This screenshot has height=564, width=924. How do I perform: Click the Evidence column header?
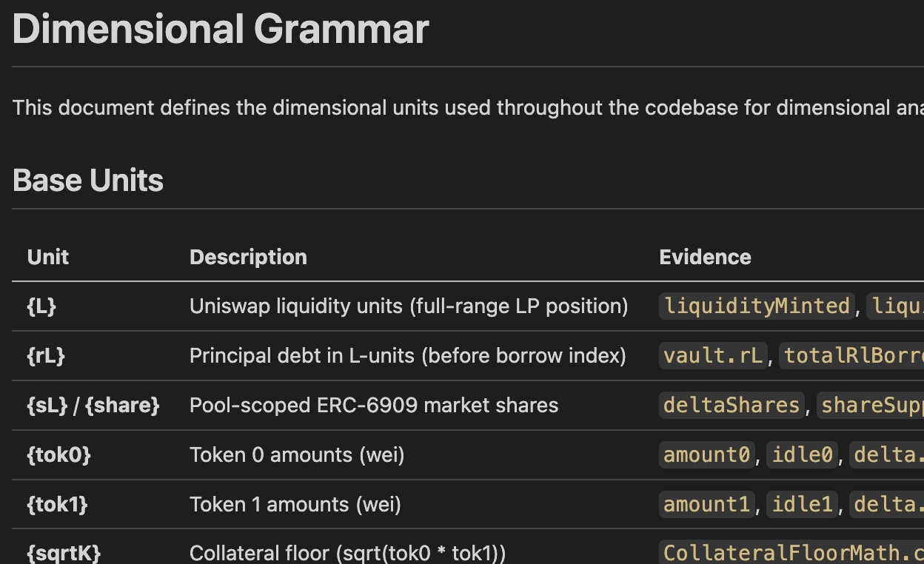[705, 257]
